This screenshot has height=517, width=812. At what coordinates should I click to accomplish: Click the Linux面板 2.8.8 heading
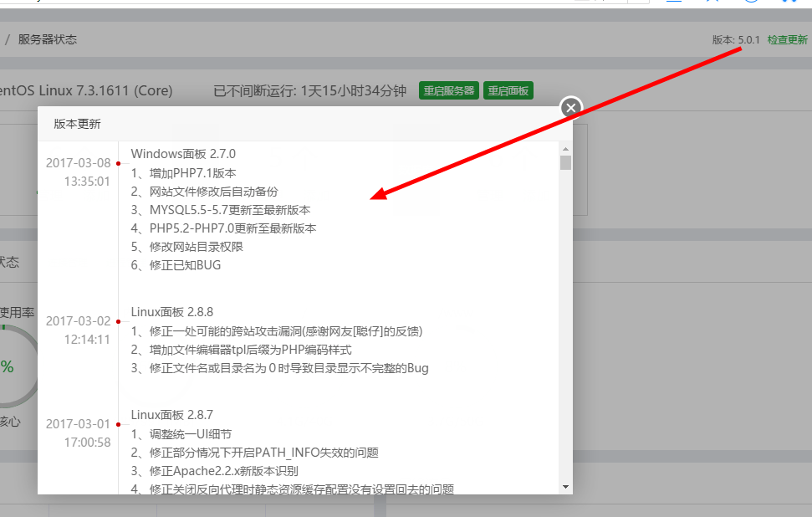pos(172,312)
